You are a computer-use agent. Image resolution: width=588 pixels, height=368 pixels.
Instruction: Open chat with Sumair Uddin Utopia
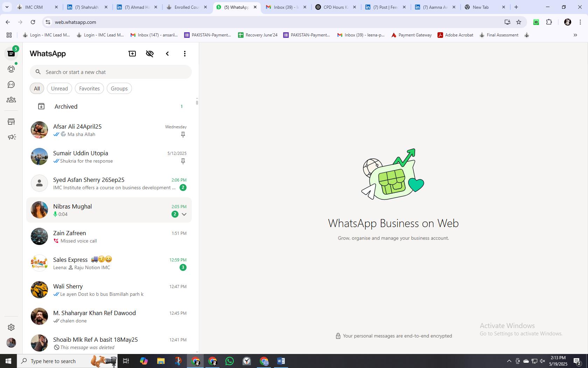[109, 157]
